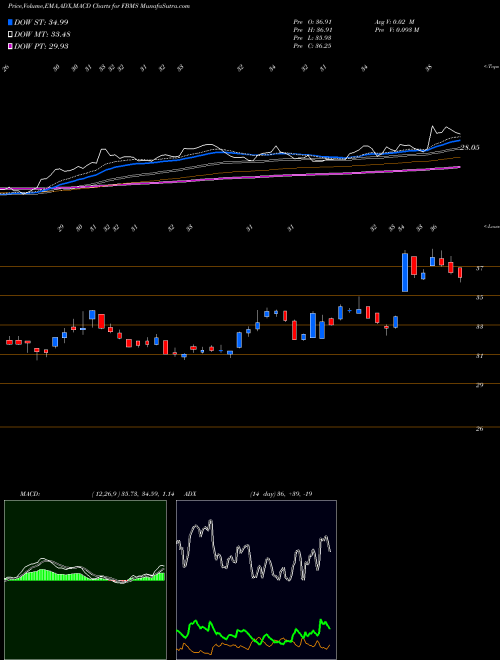Viewport: 500px width, 660px height.
Task: Click the 'Pre O: 36.91' value
Action: point(312,22)
